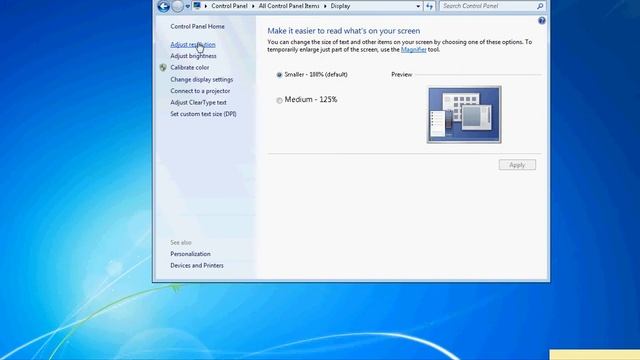Click the Refresh button by address bar
The image size is (640, 360).
coord(429,6)
